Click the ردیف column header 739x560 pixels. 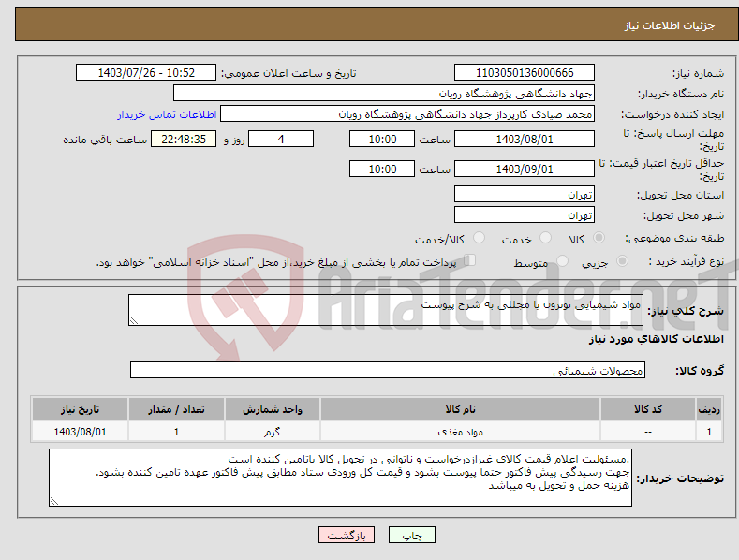click(709, 409)
